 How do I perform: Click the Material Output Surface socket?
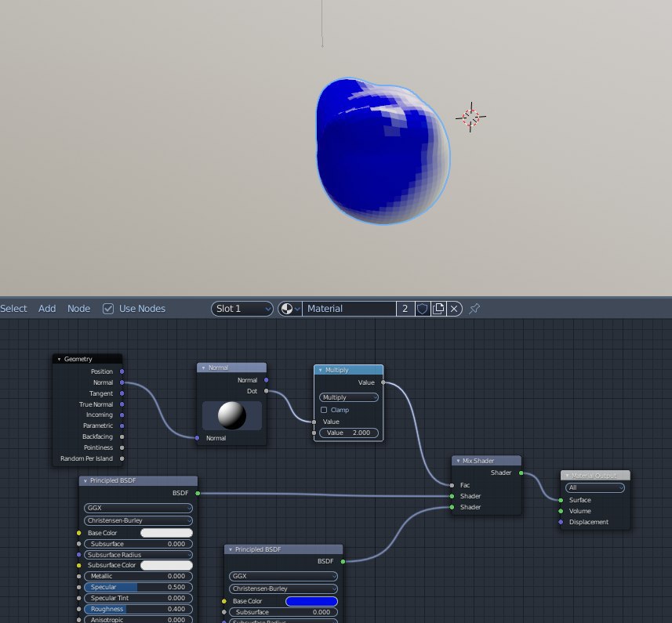[x=561, y=500]
